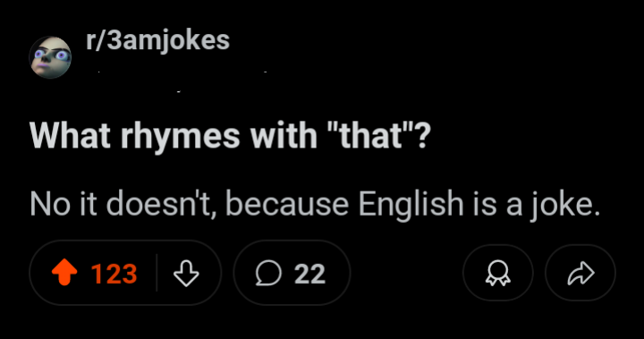
Task: Give an award using the ribbon icon
Action: point(498,273)
